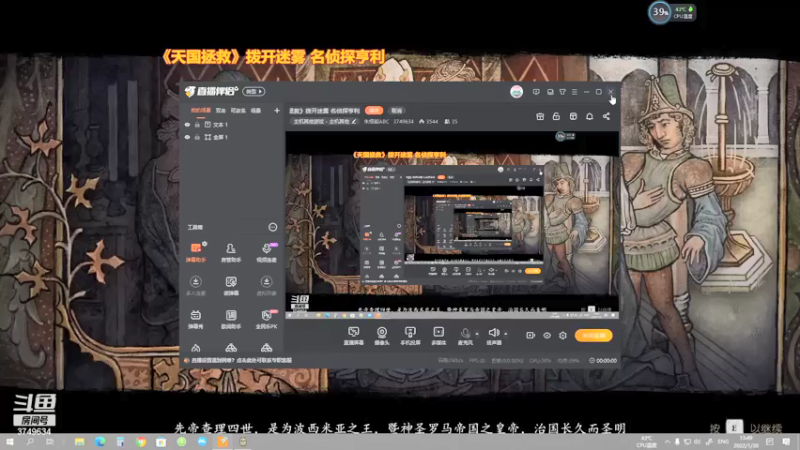Select the 文本 1 source row

pos(232,124)
